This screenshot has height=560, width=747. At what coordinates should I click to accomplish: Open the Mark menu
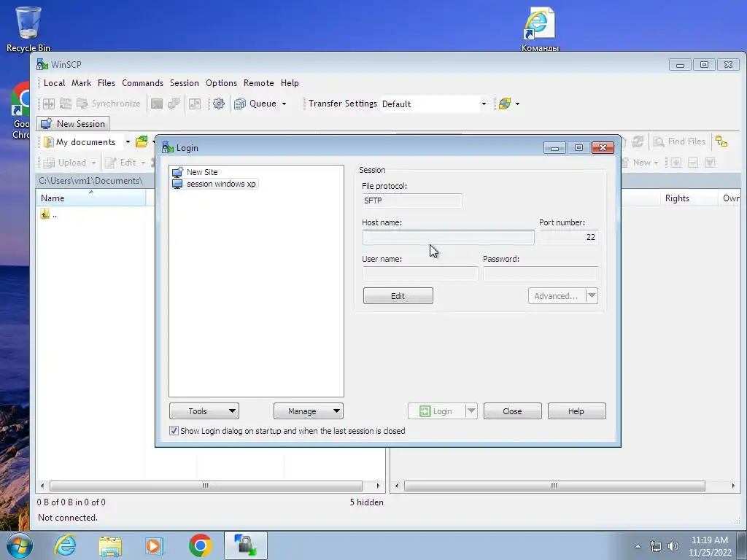pyautogui.click(x=82, y=83)
